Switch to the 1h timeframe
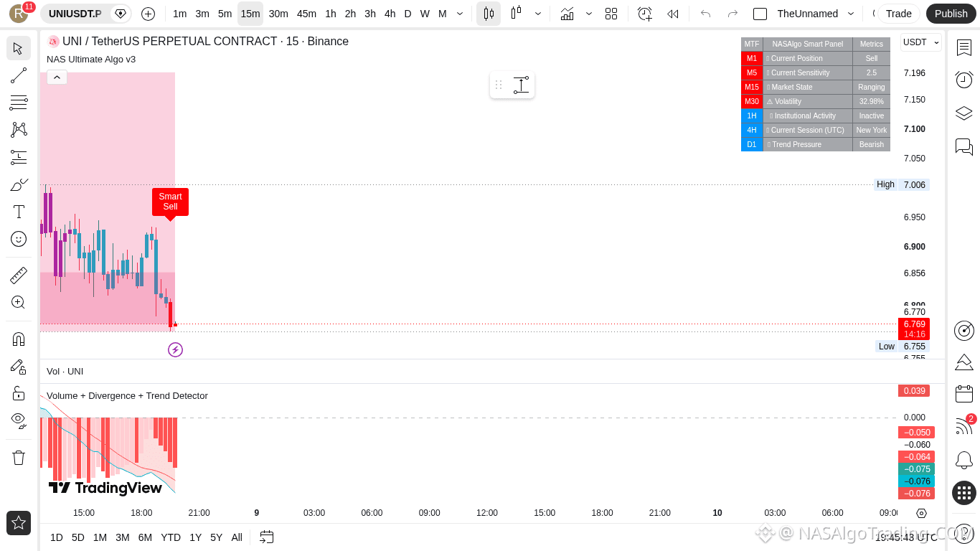This screenshot has width=980, height=551. (331, 14)
